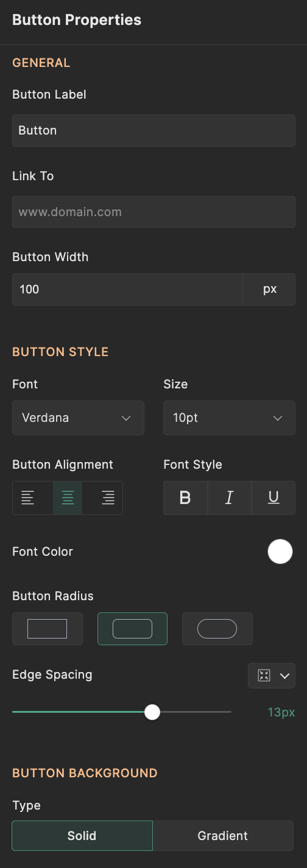
Task: Click the Link To URL field
Action: click(153, 212)
